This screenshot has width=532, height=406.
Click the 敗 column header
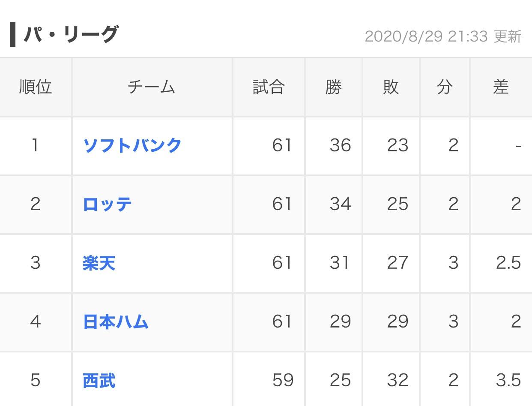pos(391,87)
